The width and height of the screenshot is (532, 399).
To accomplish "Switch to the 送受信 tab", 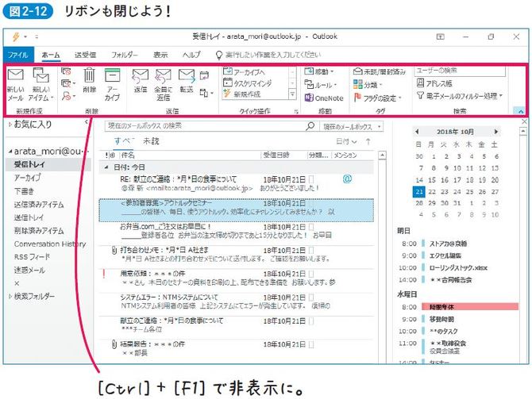I will (85, 55).
